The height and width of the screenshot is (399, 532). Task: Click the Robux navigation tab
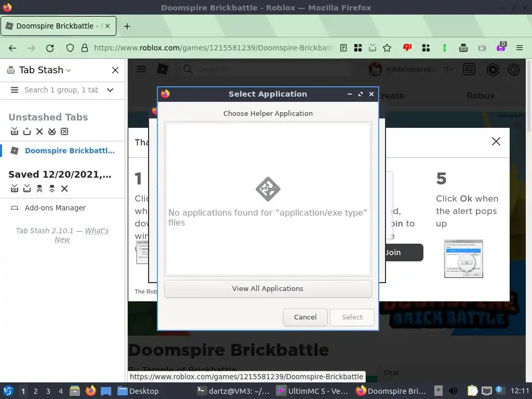click(x=481, y=96)
